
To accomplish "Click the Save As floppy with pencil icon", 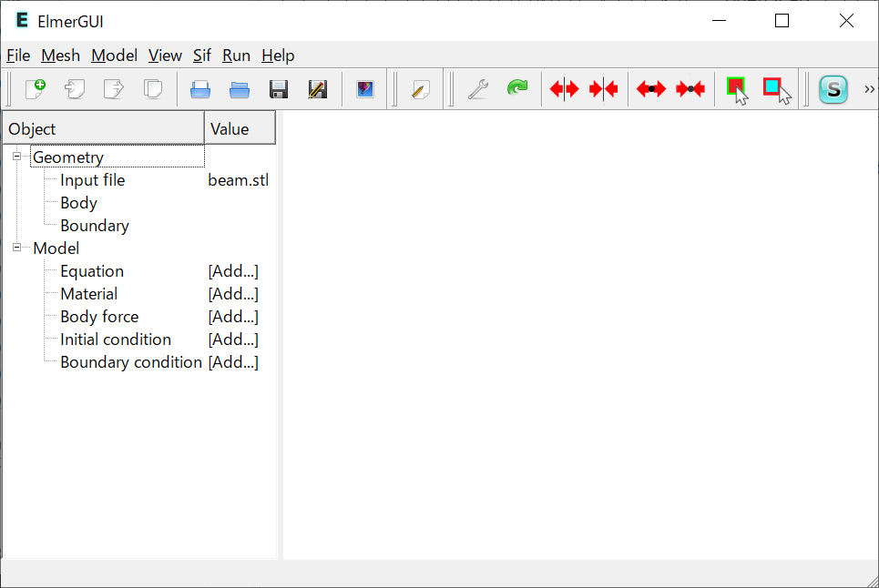I will [318, 89].
